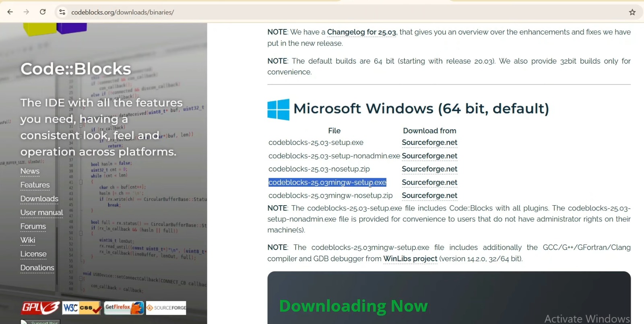
Task: Open the WinLibs project link
Action: (x=410, y=259)
